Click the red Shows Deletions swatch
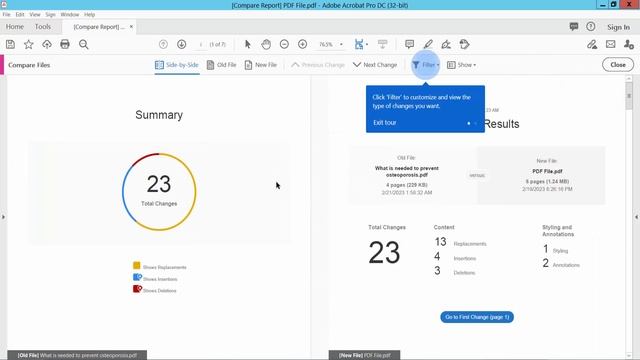This screenshot has width=640, height=360. point(137,289)
